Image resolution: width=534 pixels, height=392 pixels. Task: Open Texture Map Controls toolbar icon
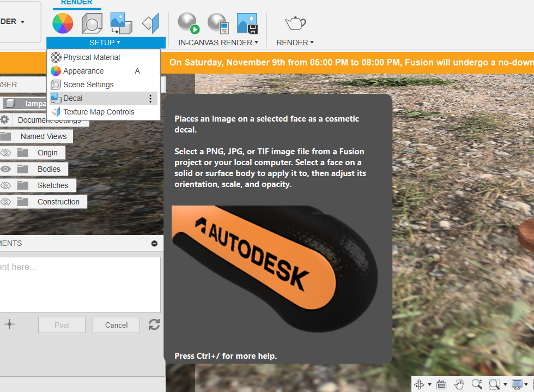tap(151, 23)
